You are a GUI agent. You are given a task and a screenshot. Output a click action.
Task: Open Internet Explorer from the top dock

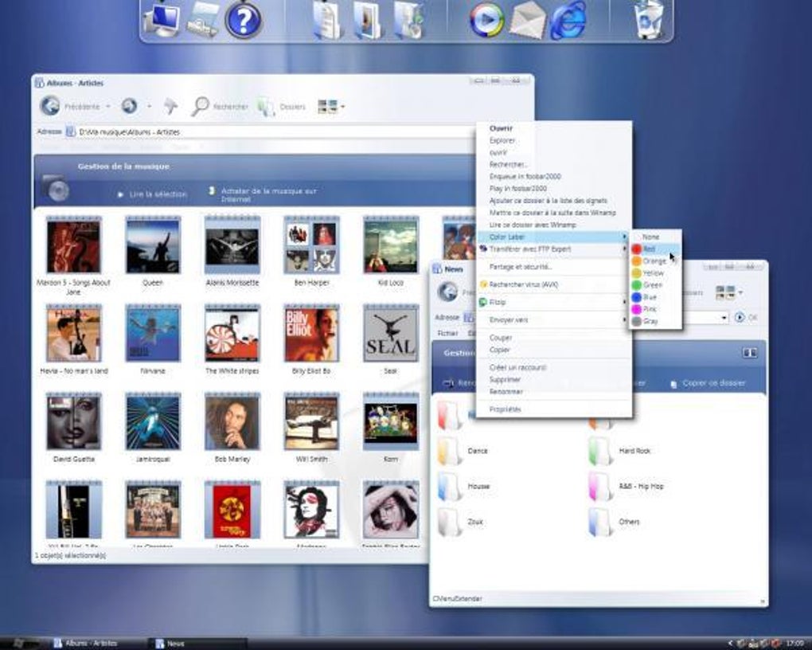click(567, 20)
